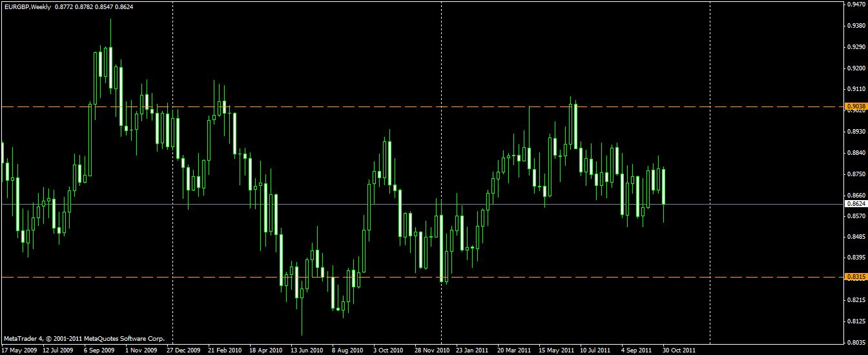Click the 30 Oct 2011 date label
868x355 pixels.
(678, 350)
